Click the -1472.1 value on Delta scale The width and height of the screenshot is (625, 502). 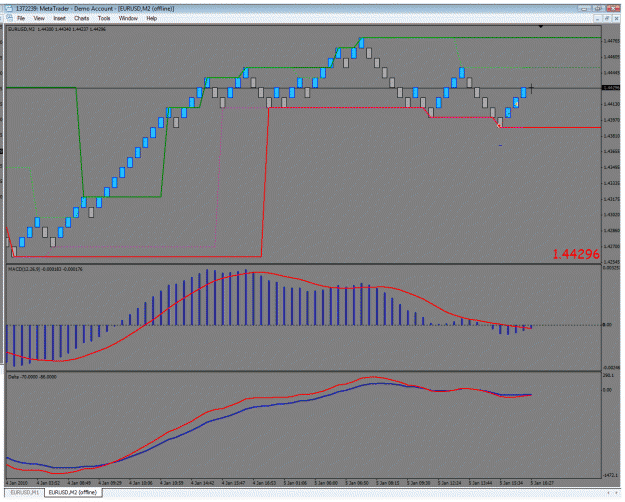610,475
